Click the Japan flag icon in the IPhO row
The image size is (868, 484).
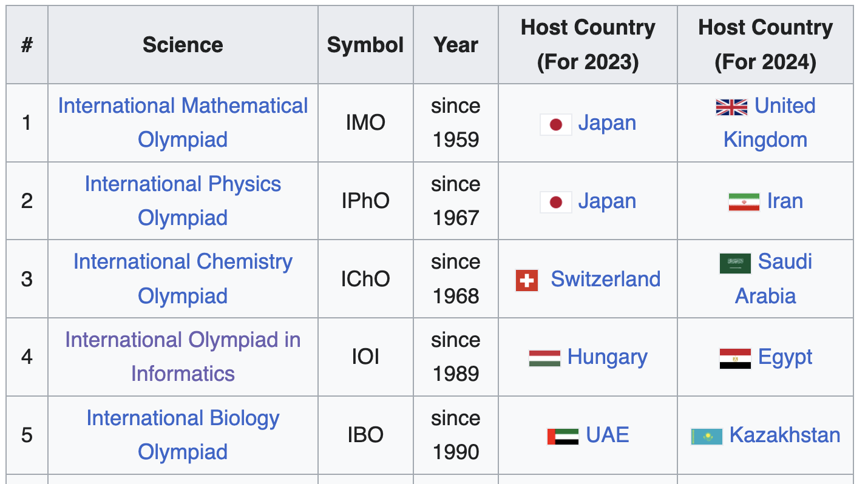pyautogui.click(x=555, y=202)
